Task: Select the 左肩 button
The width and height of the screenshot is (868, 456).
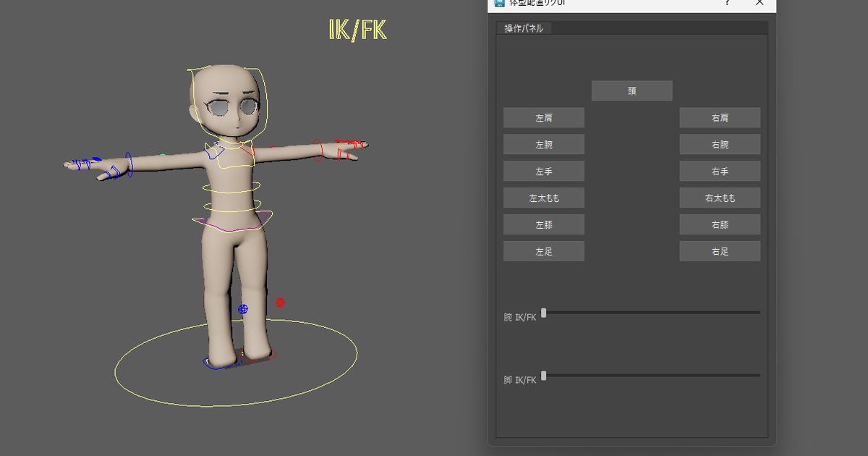Action: tap(544, 117)
